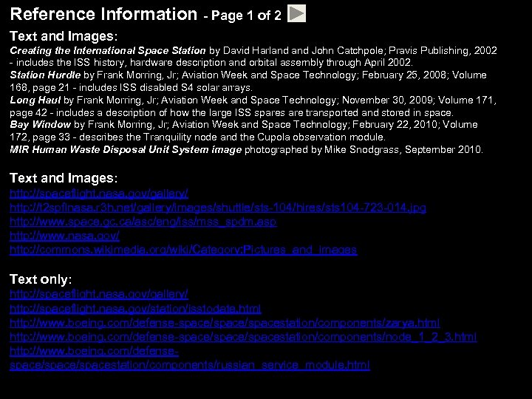The height and width of the screenshot is (399, 532).
Task: Click the '- Page 1 of 2' label
Action: pos(242,16)
